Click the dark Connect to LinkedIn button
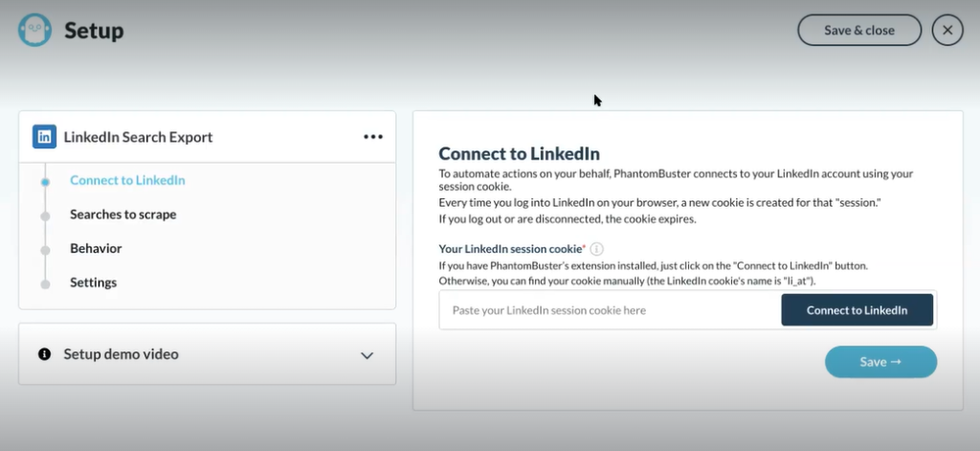This screenshot has height=451, width=980. tap(857, 310)
